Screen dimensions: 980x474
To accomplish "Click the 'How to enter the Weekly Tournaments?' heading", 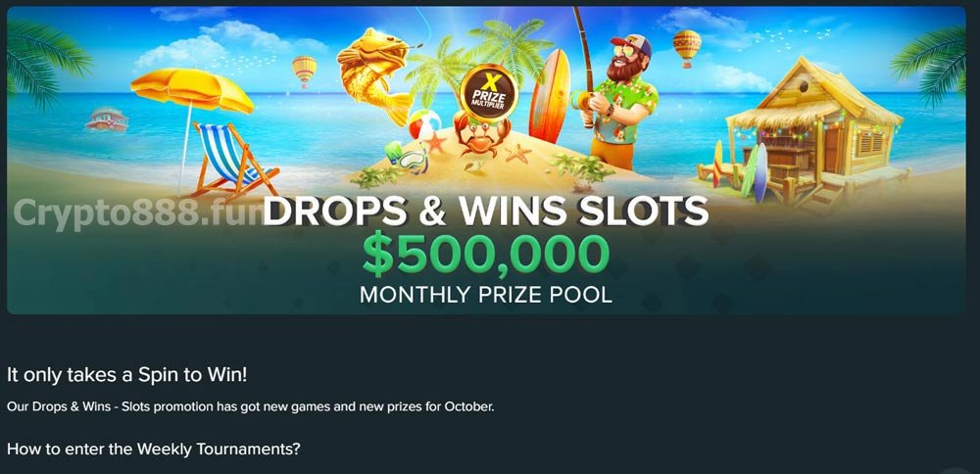I will pyautogui.click(x=153, y=449).
